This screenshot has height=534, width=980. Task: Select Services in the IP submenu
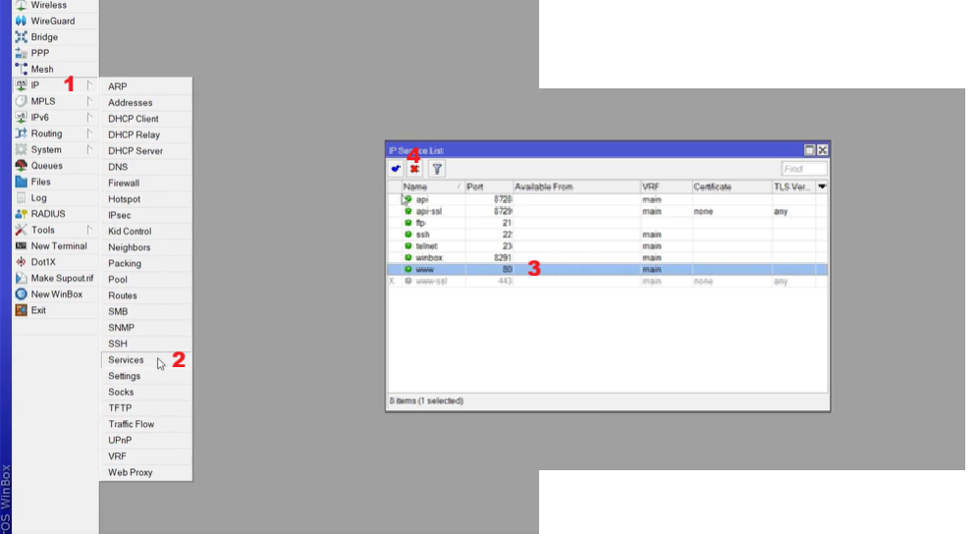tap(126, 360)
